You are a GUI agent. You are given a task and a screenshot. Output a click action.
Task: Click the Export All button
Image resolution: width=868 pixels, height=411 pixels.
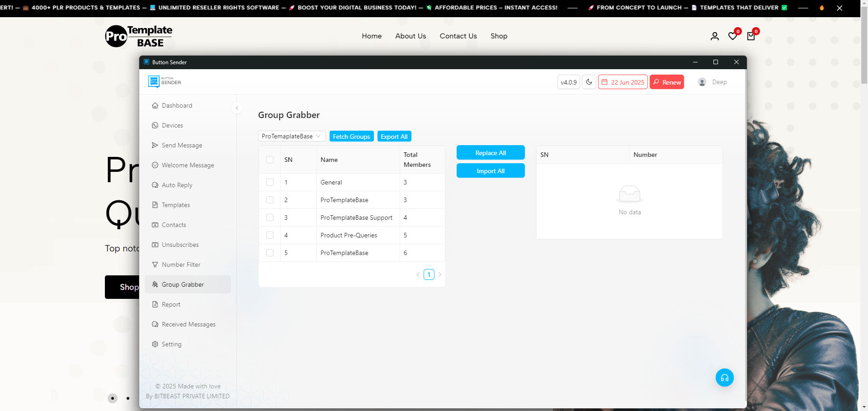(394, 136)
